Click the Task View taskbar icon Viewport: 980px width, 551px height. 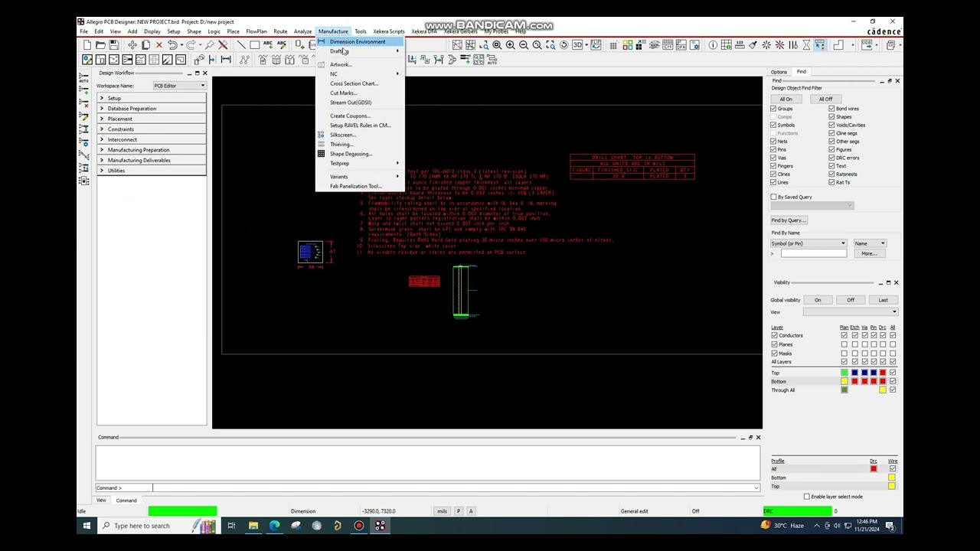231,526
